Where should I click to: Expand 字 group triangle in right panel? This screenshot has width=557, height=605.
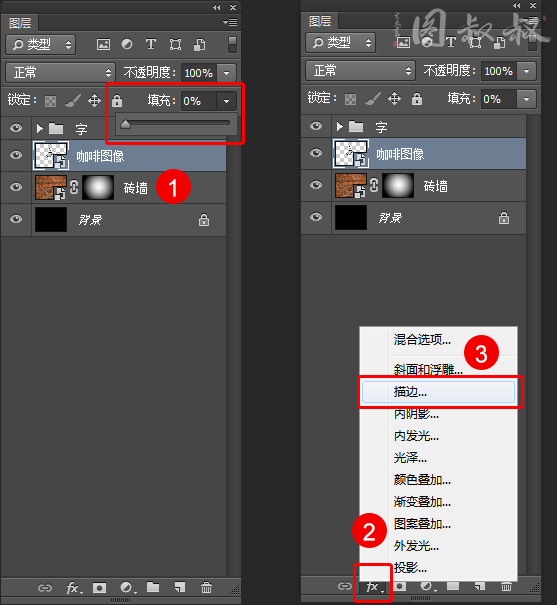point(339,126)
